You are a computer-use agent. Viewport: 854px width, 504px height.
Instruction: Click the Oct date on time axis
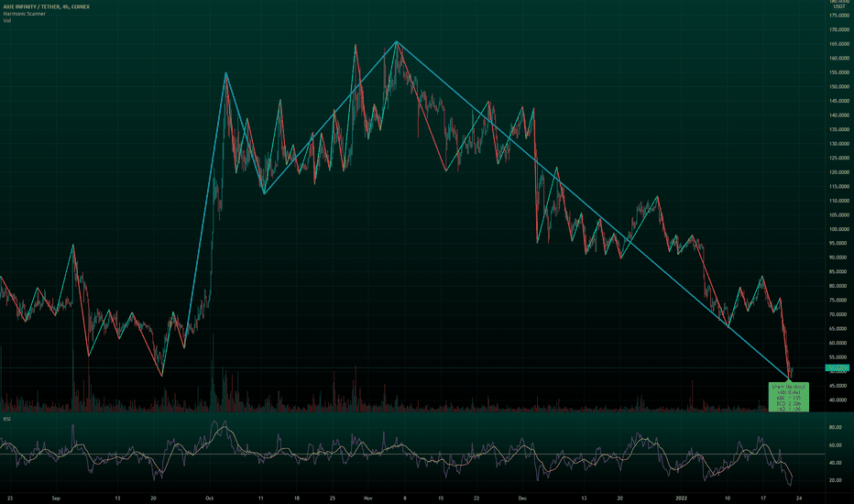210,498
